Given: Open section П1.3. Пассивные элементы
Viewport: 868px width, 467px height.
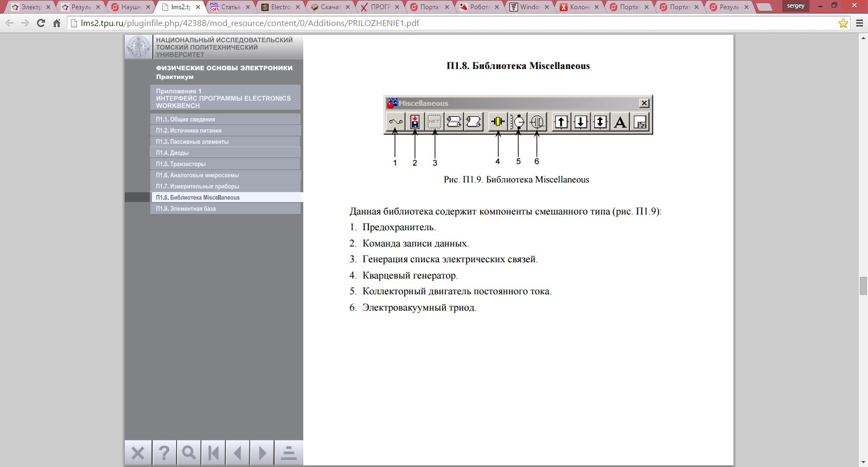Looking at the screenshot, I should 225,142.
